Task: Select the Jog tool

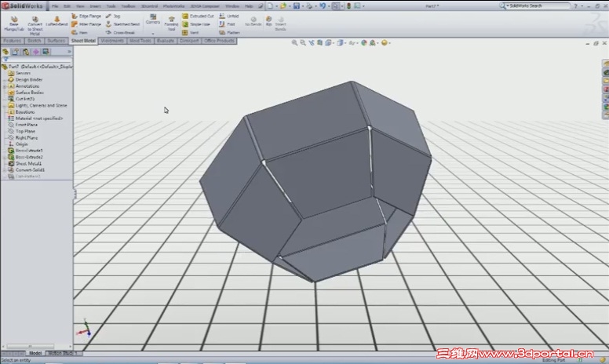Action: [113, 16]
